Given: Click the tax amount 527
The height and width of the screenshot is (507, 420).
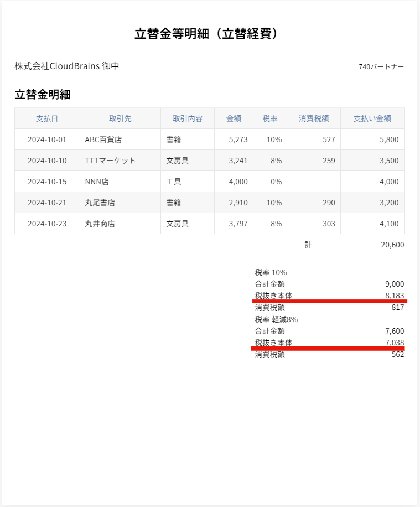Looking at the screenshot, I should [329, 139].
